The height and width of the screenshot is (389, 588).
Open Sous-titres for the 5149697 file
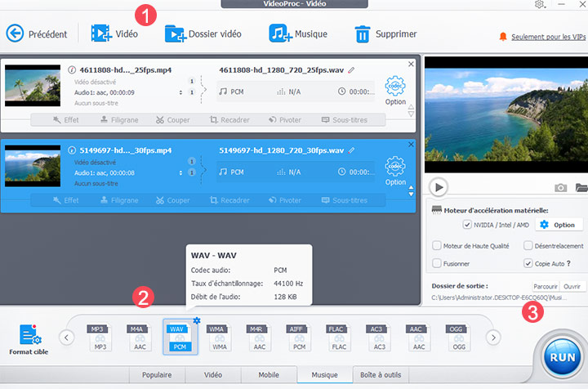345,200
